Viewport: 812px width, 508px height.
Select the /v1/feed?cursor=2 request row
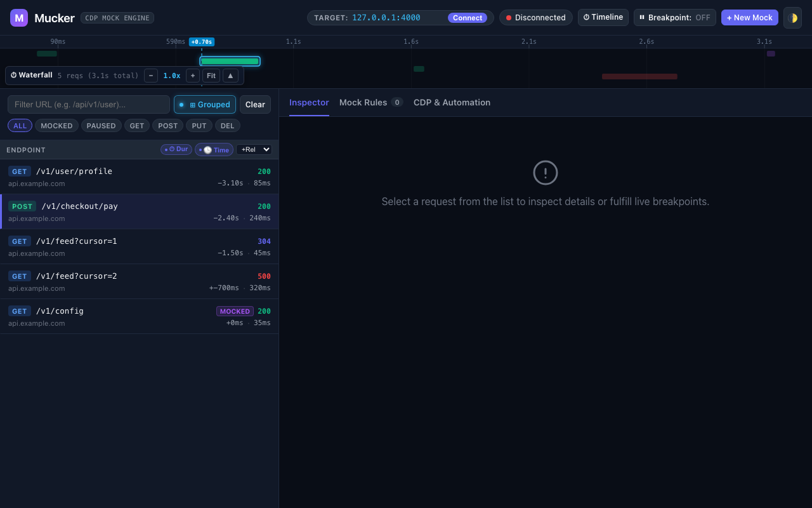click(140, 281)
